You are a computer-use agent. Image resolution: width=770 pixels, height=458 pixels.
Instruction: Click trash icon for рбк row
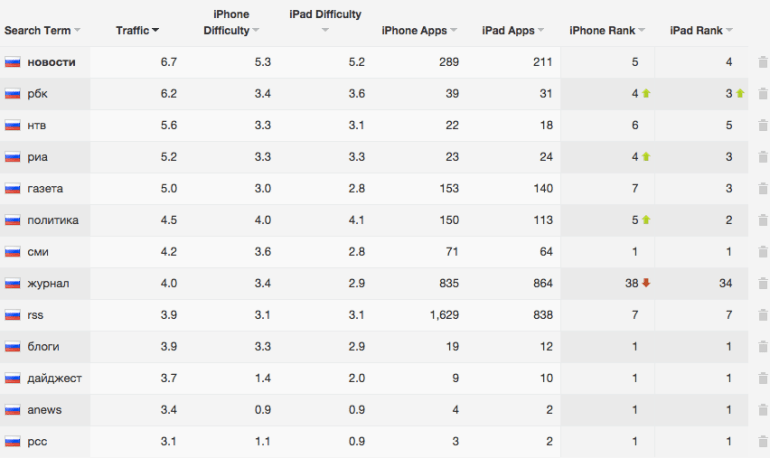tap(763, 94)
